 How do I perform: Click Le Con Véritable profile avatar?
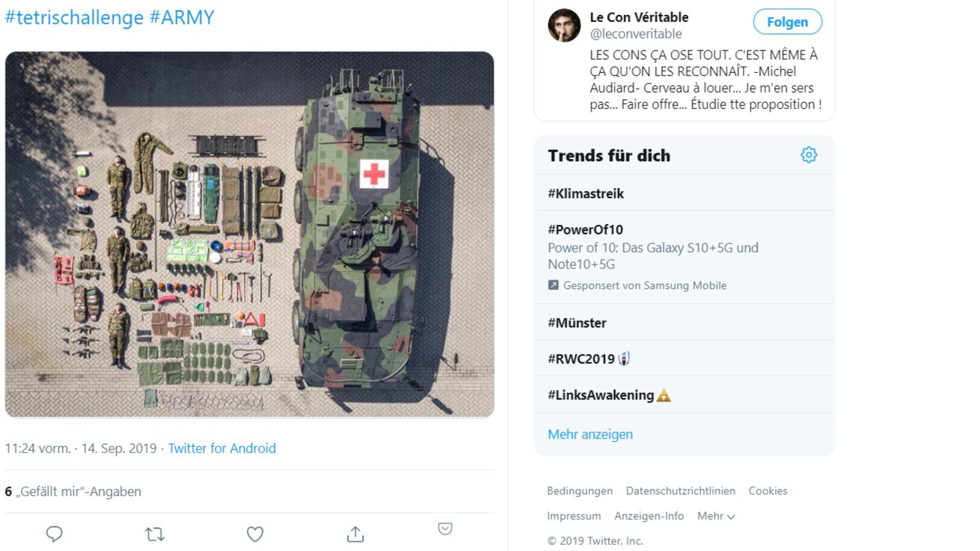[564, 26]
